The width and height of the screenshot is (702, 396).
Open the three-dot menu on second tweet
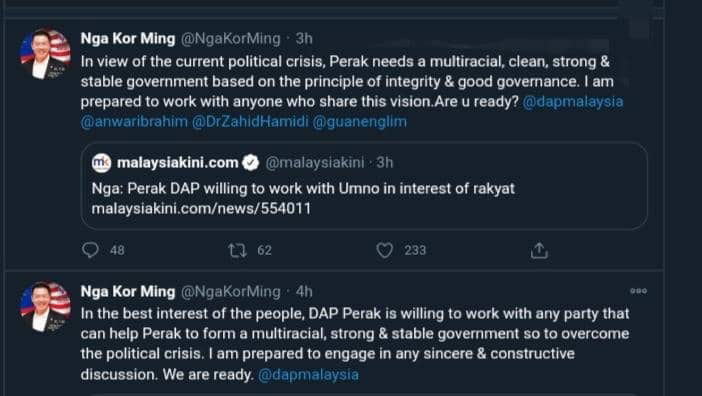638,291
